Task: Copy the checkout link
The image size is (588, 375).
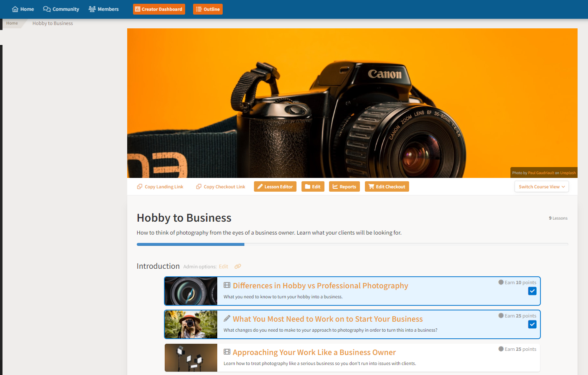Action: pos(221,187)
